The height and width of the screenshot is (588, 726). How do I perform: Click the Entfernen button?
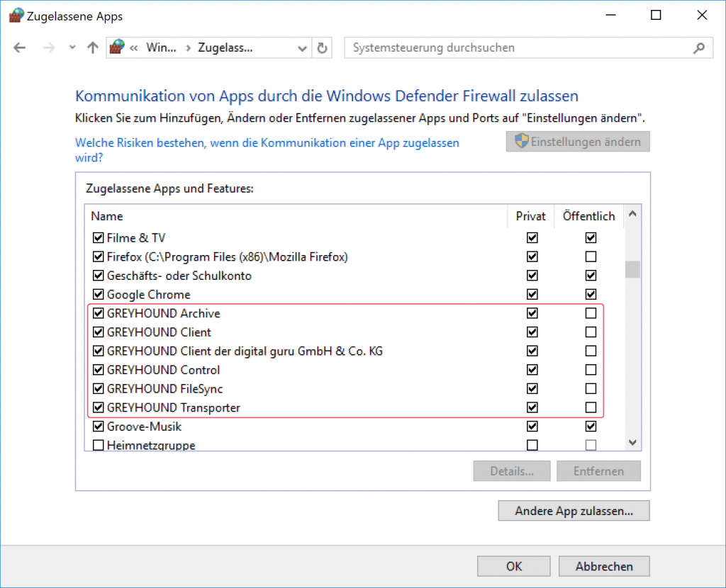[598, 471]
